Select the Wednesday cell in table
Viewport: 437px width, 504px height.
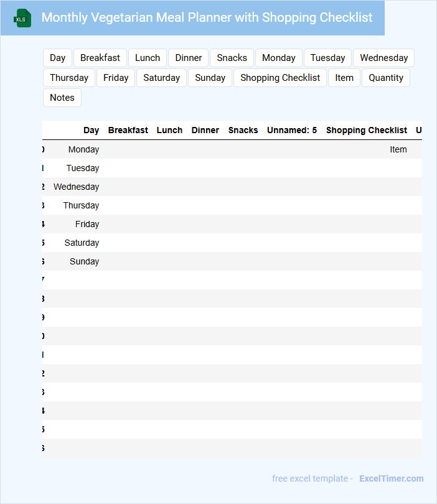[x=76, y=187]
